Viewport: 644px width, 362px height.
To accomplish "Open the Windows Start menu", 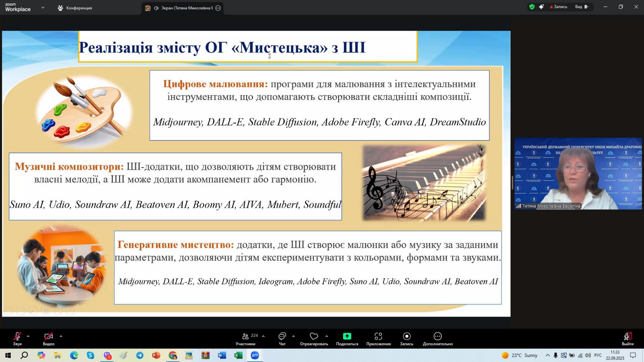I will 8,355.
